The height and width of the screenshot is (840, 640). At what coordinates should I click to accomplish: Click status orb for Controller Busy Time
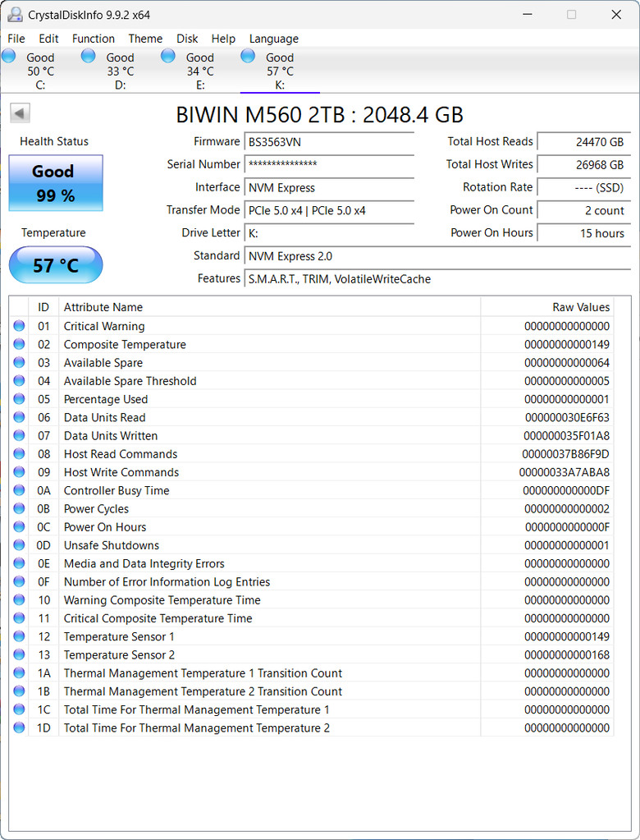19,489
